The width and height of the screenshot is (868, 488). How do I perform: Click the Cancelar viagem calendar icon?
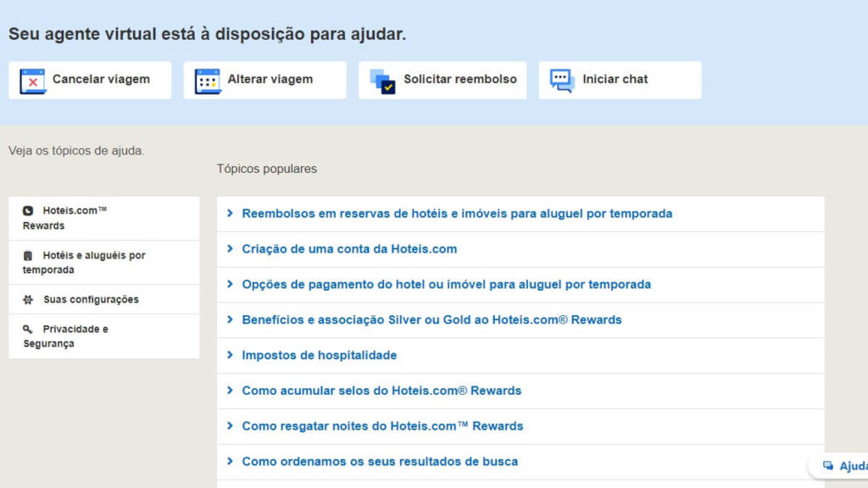(33, 81)
